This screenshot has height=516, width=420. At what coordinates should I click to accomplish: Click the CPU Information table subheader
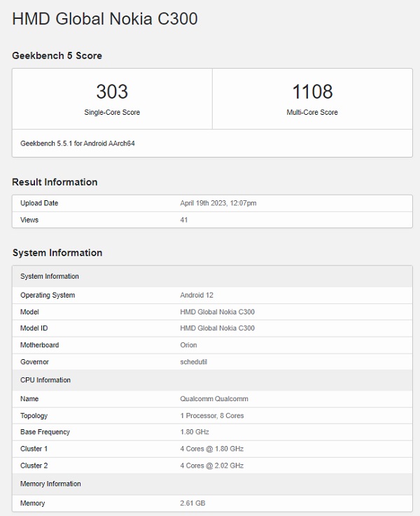(x=45, y=380)
